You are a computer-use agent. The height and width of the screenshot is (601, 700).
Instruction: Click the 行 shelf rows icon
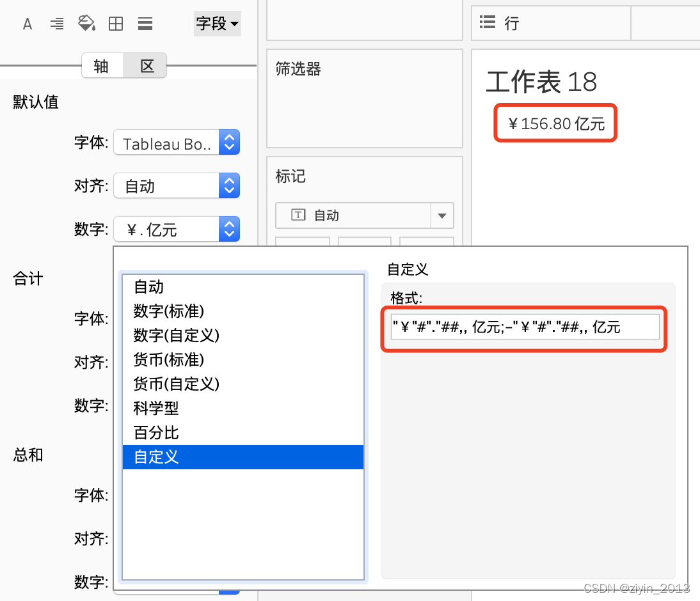tap(488, 22)
